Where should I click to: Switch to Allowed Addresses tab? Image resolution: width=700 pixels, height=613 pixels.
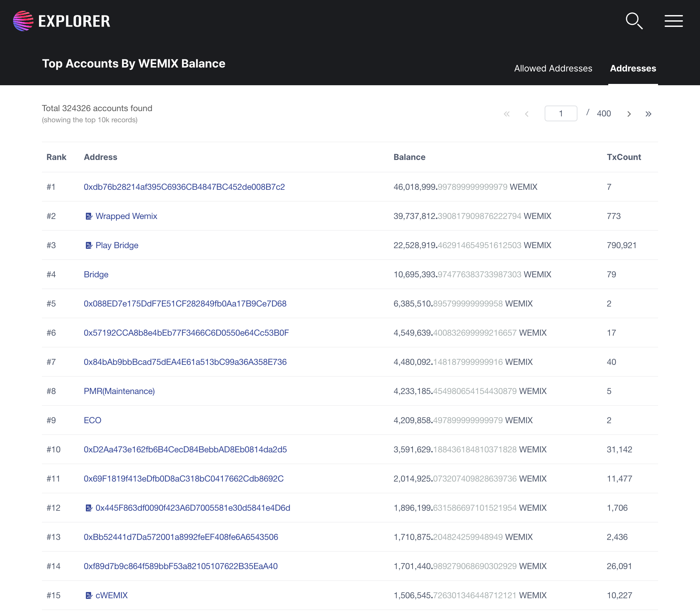(x=553, y=69)
